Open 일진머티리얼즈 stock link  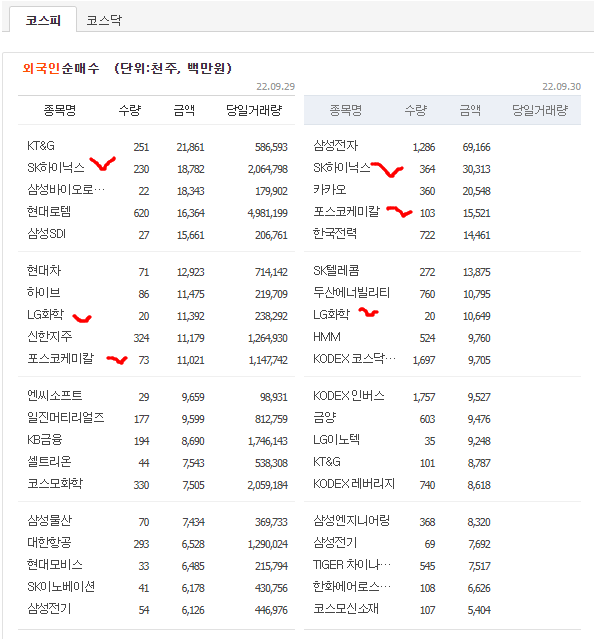click(66, 418)
